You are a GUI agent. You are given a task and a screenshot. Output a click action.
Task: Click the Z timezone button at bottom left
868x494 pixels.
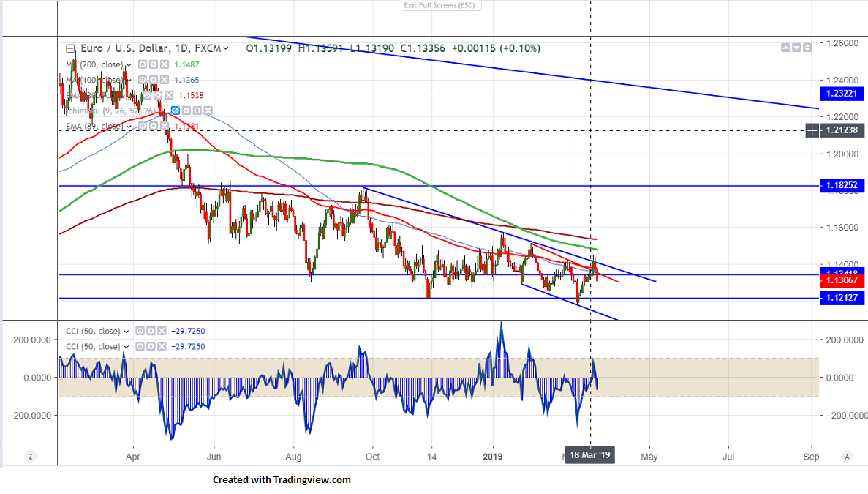point(31,457)
